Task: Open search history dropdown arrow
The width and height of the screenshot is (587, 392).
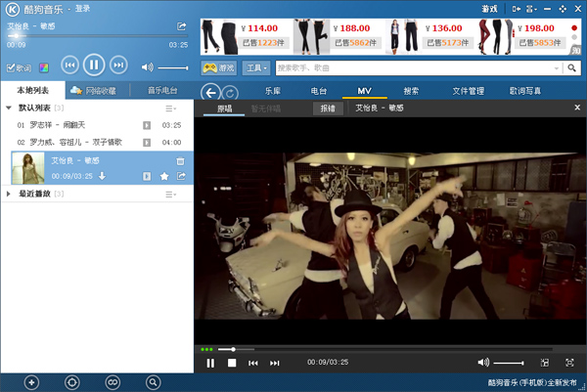Action: 557,68
